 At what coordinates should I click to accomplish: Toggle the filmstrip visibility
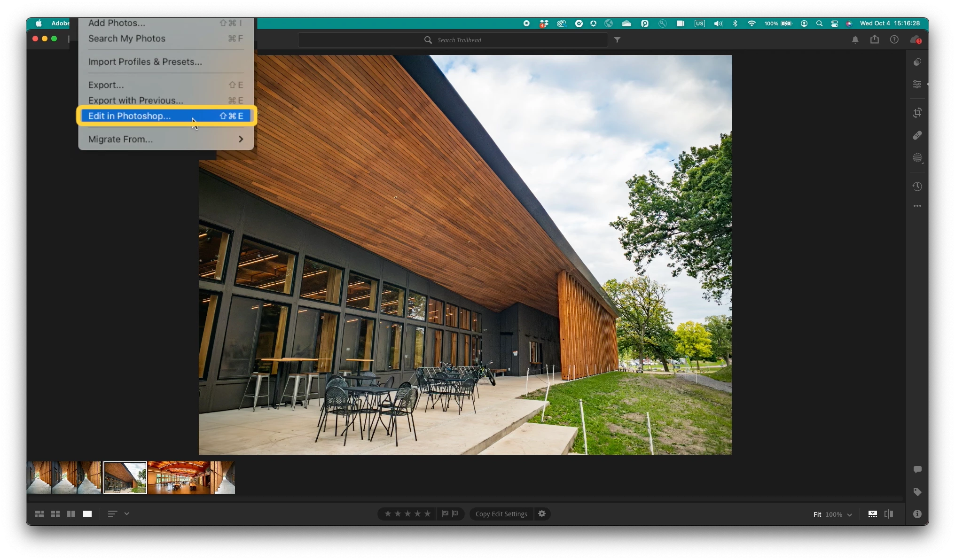[872, 514]
